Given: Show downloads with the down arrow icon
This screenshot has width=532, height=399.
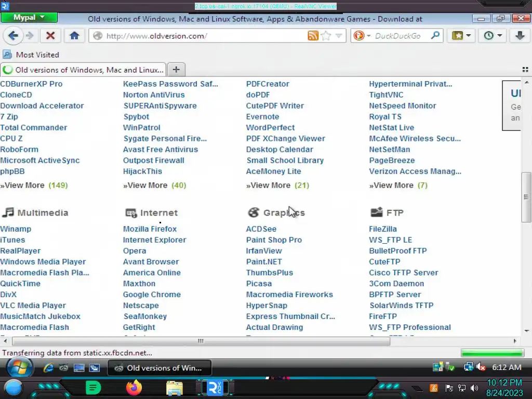Looking at the screenshot, I should tap(520, 36).
